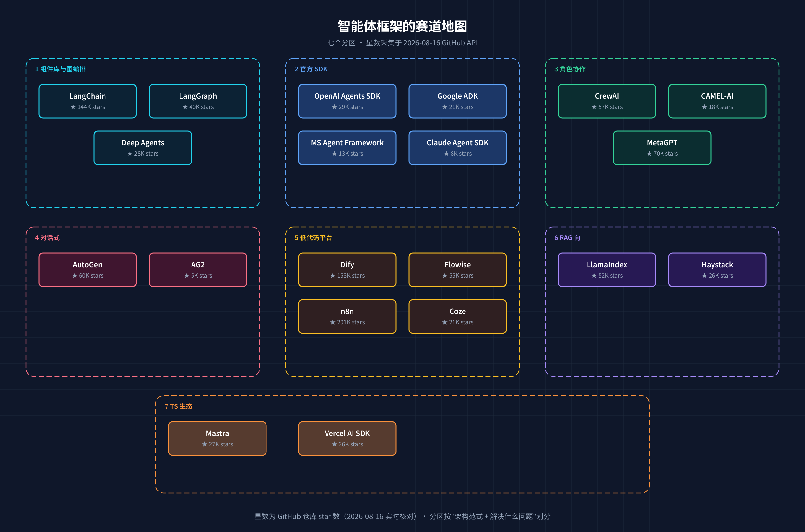Select the "70K stars" count under MetaGPT
This screenshot has height=532, width=805.
[x=662, y=154]
